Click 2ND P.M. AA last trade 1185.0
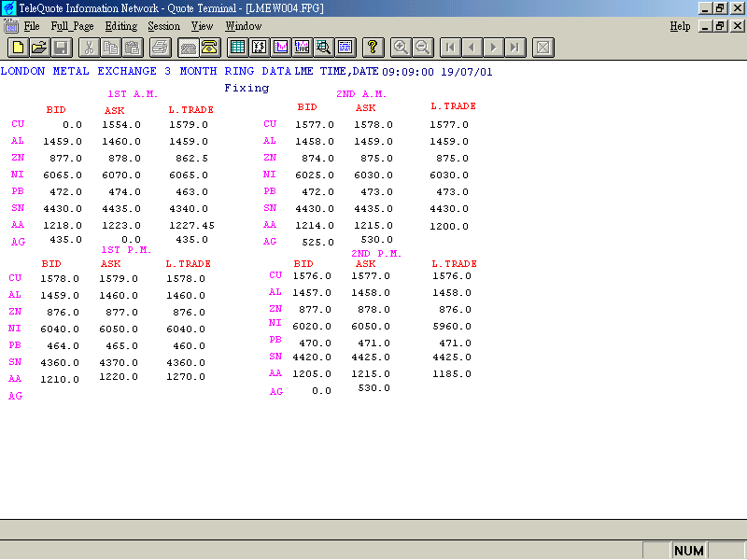Viewport: 747px width, 560px height. click(x=452, y=374)
